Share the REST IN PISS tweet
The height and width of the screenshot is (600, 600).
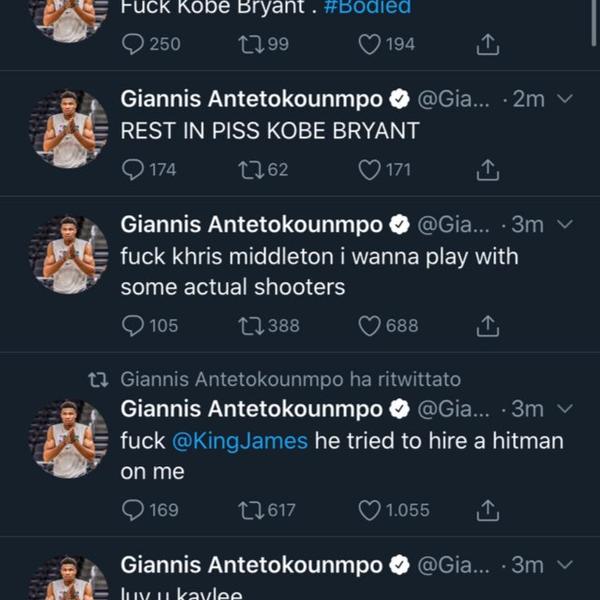487,170
